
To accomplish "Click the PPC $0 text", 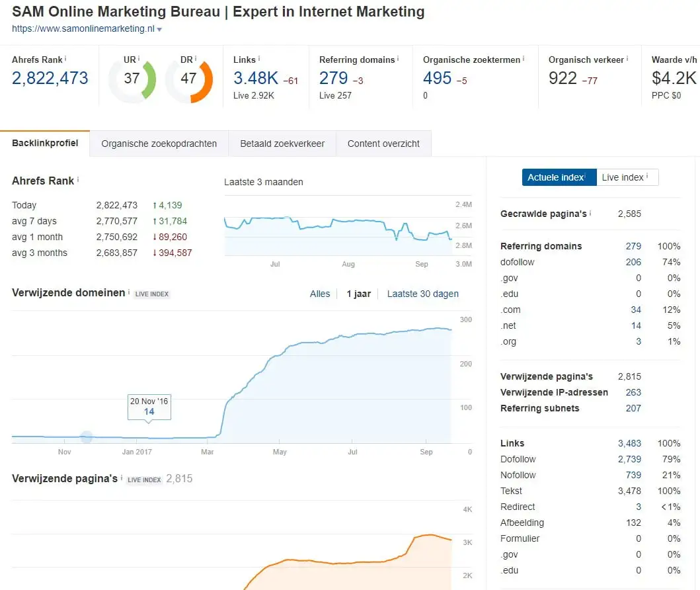I will tap(666, 96).
